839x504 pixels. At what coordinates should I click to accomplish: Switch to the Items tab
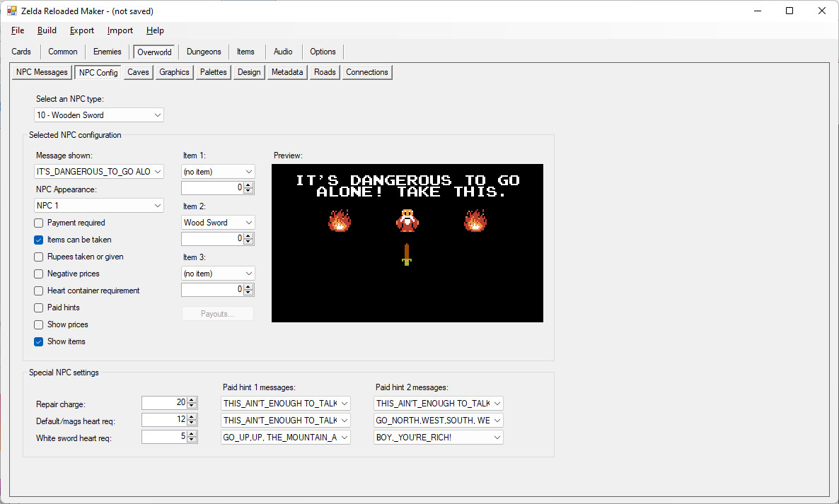[x=245, y=52]
